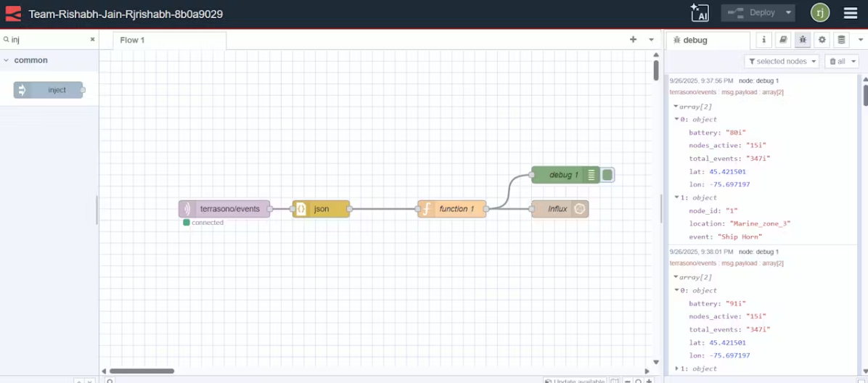This screenshot has width=868, height=383.
Task: Click the 9:38:01 PM message timestamp
Action: (701, 252)
